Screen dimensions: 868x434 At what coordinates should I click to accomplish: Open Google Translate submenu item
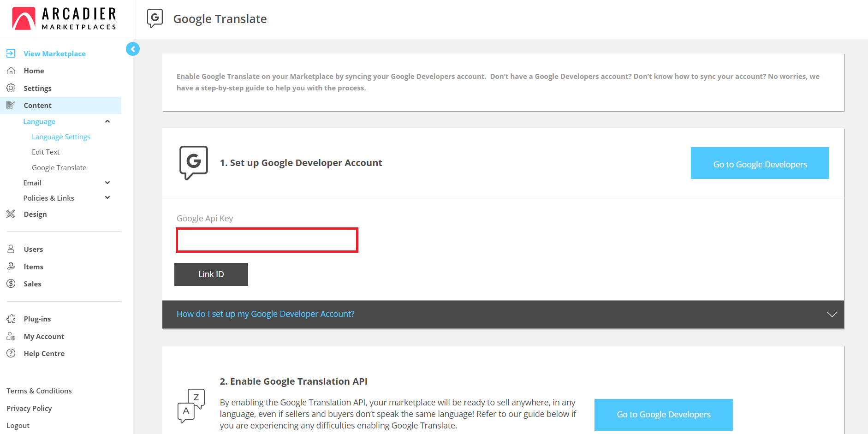pos(59,167)
